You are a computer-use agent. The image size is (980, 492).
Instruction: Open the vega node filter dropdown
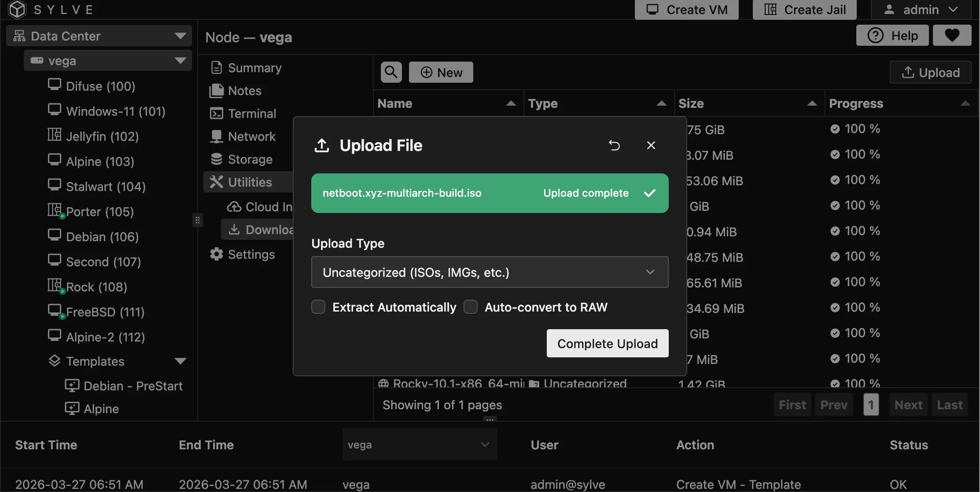[420, 444]
